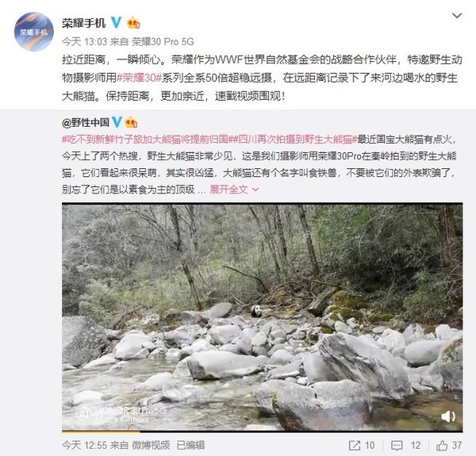The image size is (476, 456).
Task: Click the membership badge beside @野性中国
Action: [x=131, y=122]
